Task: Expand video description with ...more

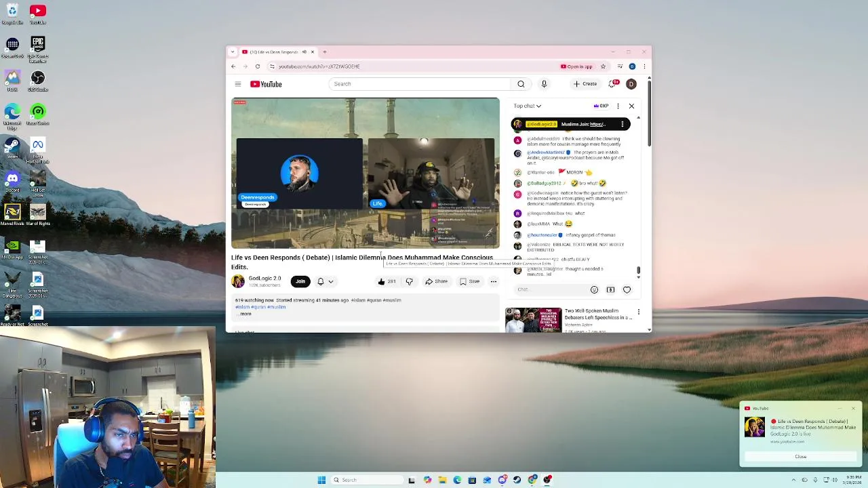Action: 244,314
